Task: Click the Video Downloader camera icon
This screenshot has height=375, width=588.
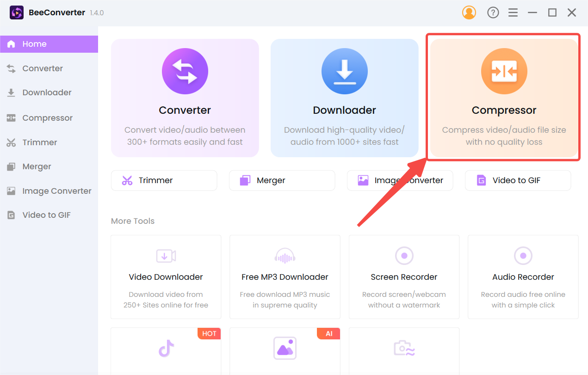Action: tap(166, 256)
